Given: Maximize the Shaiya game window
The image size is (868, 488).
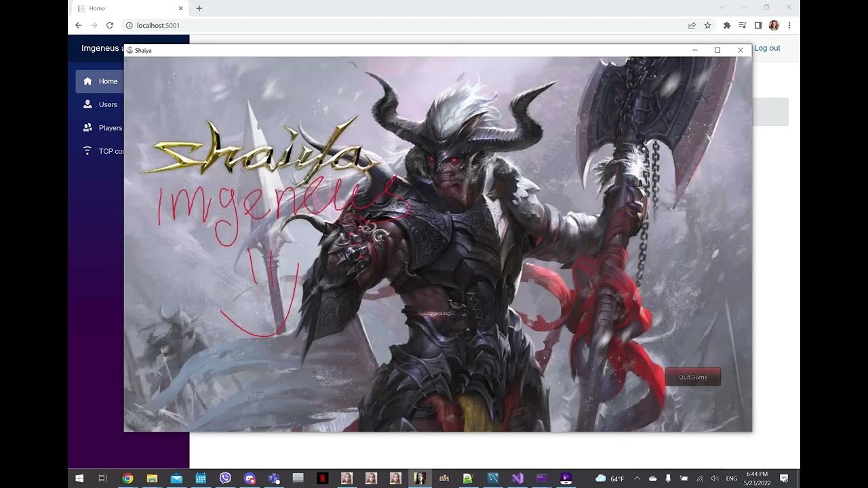Looking at the screenshot, I should (x=717, y=50).
